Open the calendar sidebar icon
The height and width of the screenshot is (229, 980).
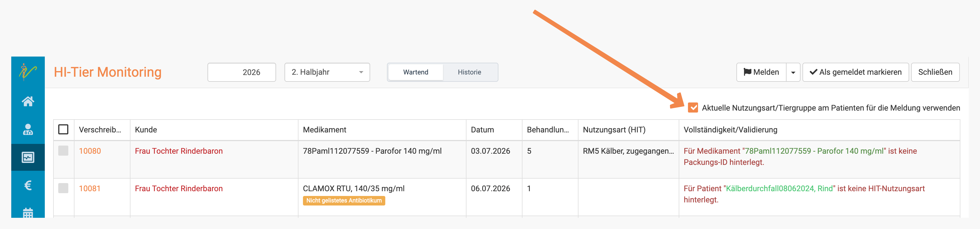coord(28,213)
